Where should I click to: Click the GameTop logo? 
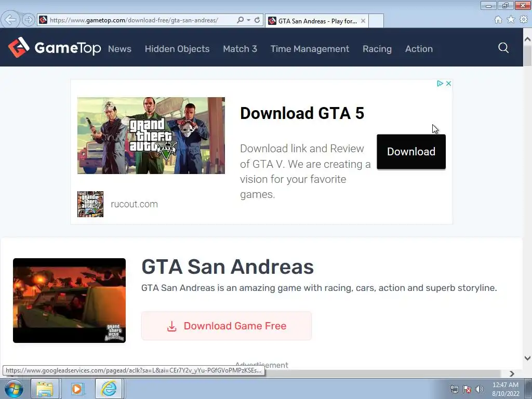tap(55, 47)
